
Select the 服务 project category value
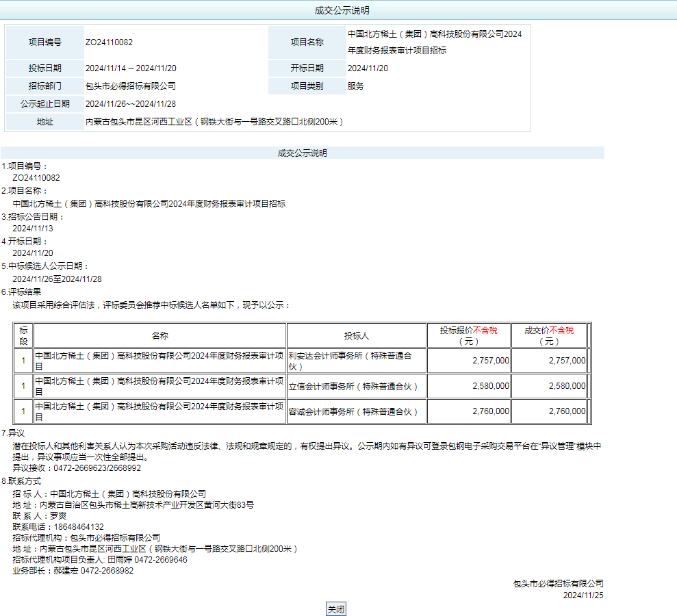click(x=356, y=86)
